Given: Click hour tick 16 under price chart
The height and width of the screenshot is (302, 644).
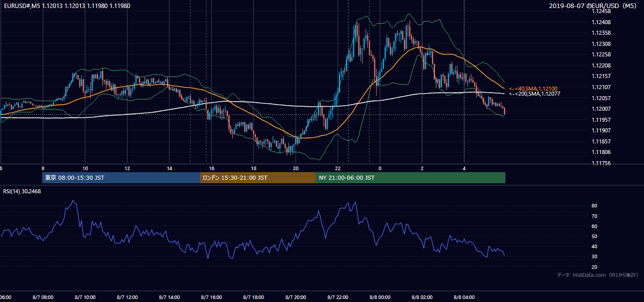Looking at the screenshot, I should [212, 169].
